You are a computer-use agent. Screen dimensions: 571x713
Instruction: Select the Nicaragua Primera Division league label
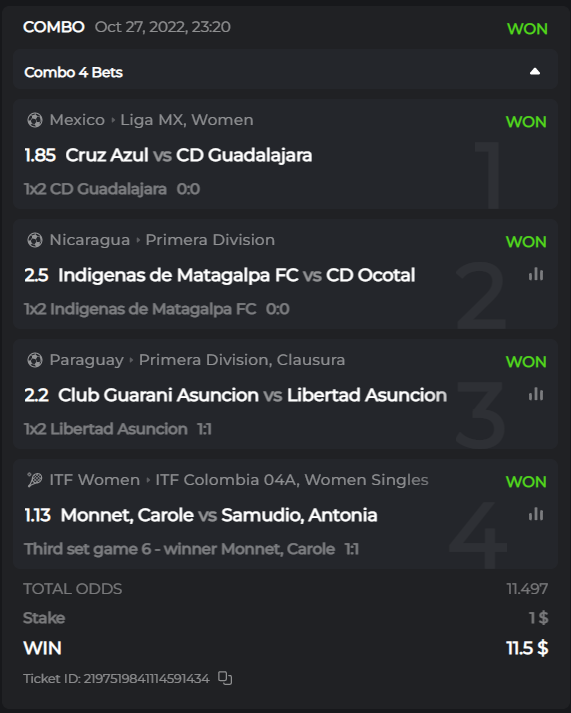(x=210, y=240)
